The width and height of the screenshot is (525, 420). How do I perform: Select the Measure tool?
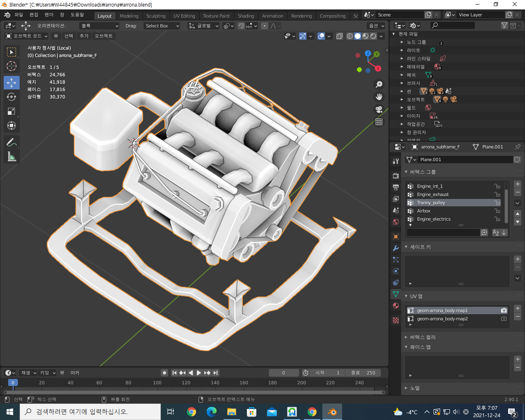(x=11, y=156)
